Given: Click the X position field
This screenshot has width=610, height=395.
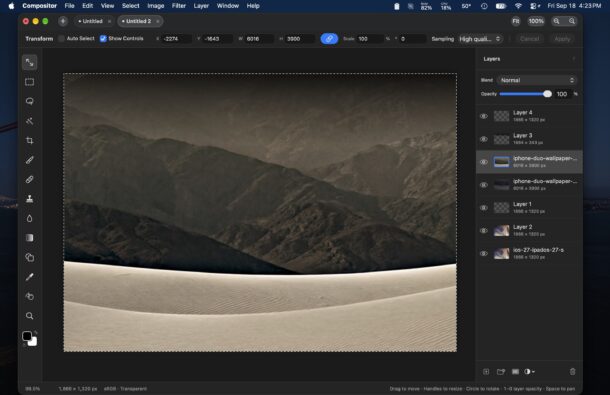Looking at the screenshot, I should pyautogui.click(x=177, y=39).
